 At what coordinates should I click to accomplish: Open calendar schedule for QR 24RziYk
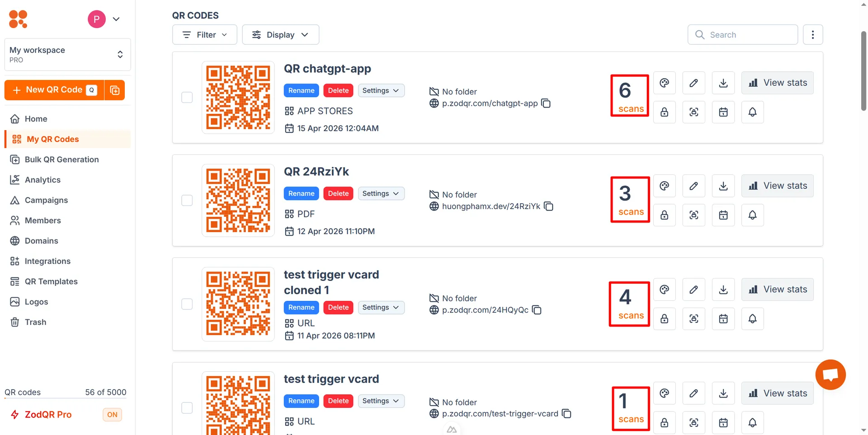point(723,215)
